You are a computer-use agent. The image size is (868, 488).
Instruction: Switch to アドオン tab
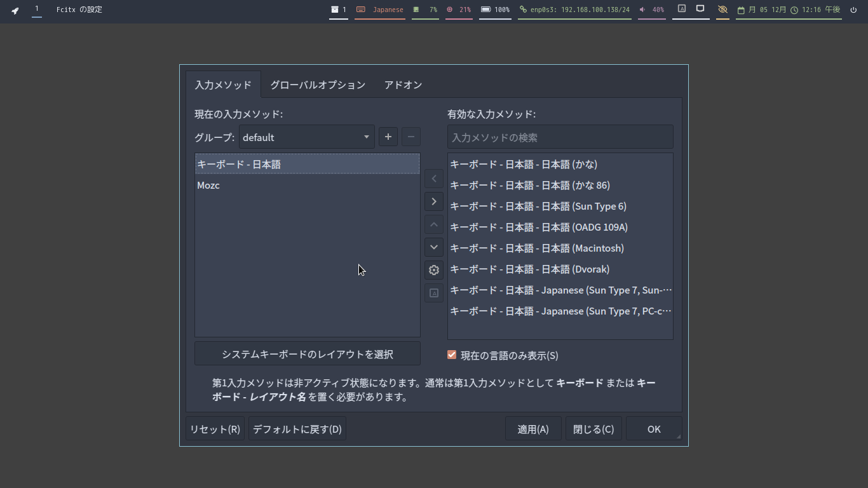(403, 85)
